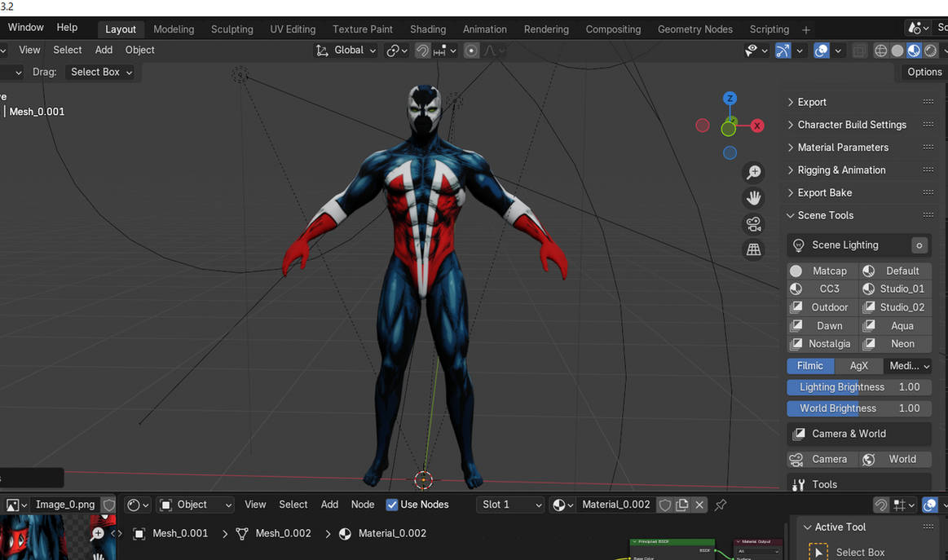
Task: Open Export panel drag handle
Action: [928, 102]
